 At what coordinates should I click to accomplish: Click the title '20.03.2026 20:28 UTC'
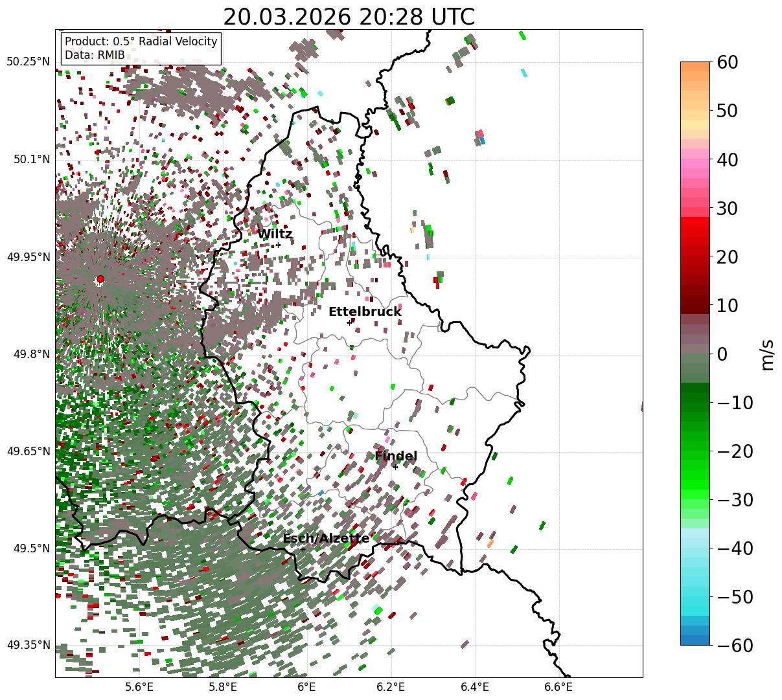click(x=349, y=17)
